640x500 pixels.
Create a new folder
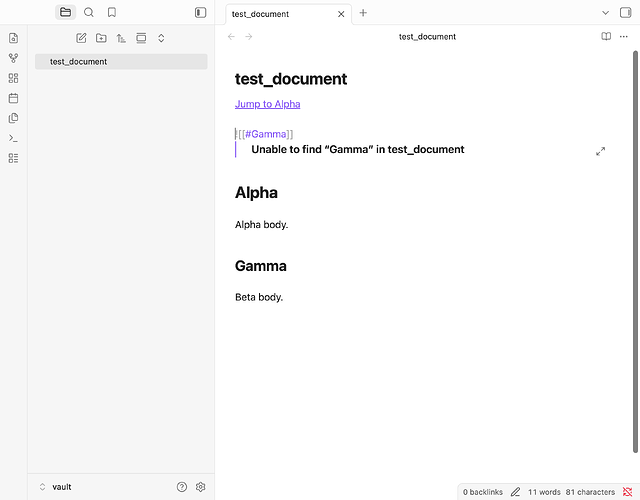(101, 38)
